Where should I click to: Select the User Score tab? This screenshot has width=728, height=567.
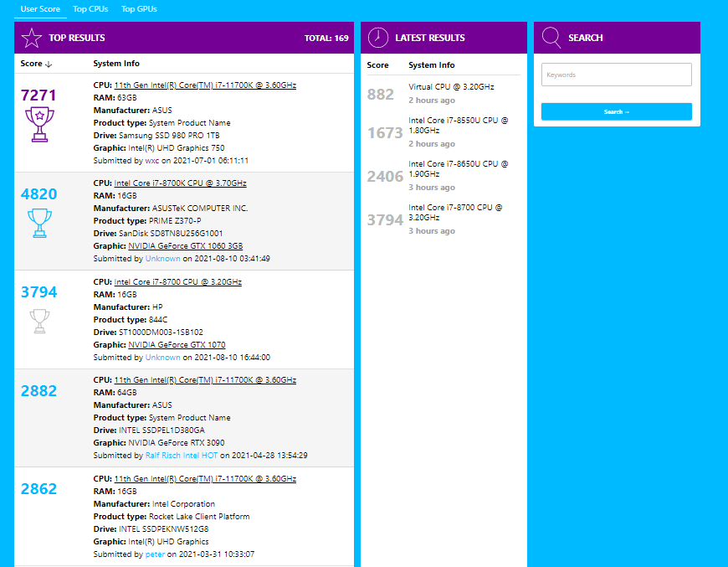(x=40, y=9)
